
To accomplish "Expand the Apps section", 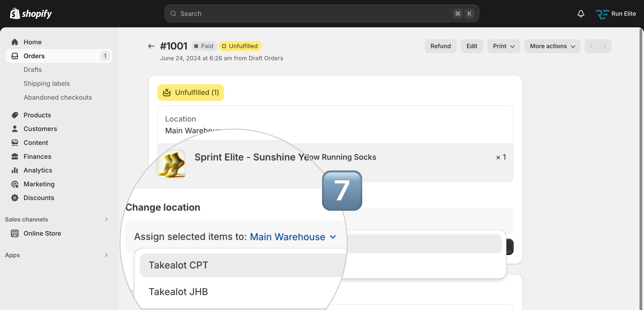I will (106, 255).
